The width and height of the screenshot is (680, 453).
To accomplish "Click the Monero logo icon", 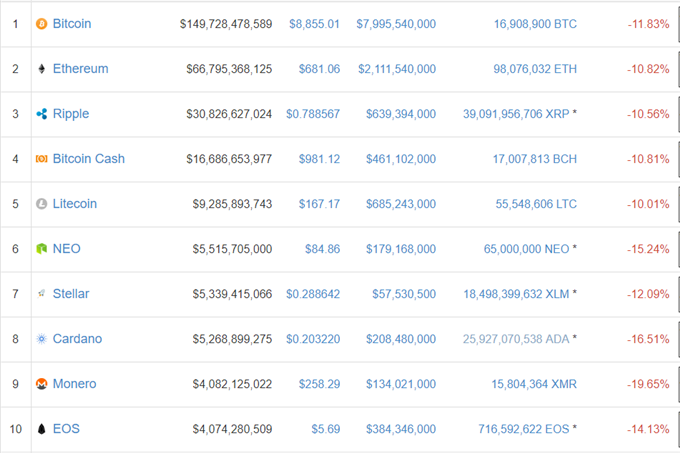I will [42, 384].
